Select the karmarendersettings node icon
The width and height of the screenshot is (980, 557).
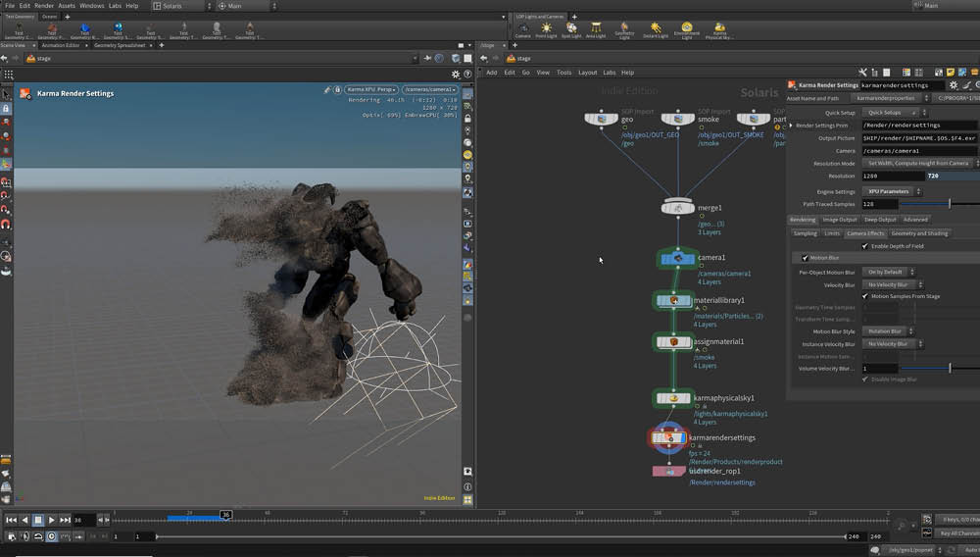tap(670, 438)
